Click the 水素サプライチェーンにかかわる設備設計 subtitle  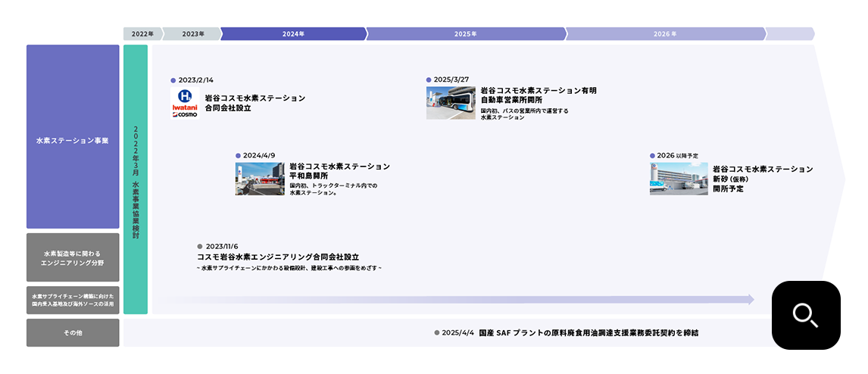[289, 268]
